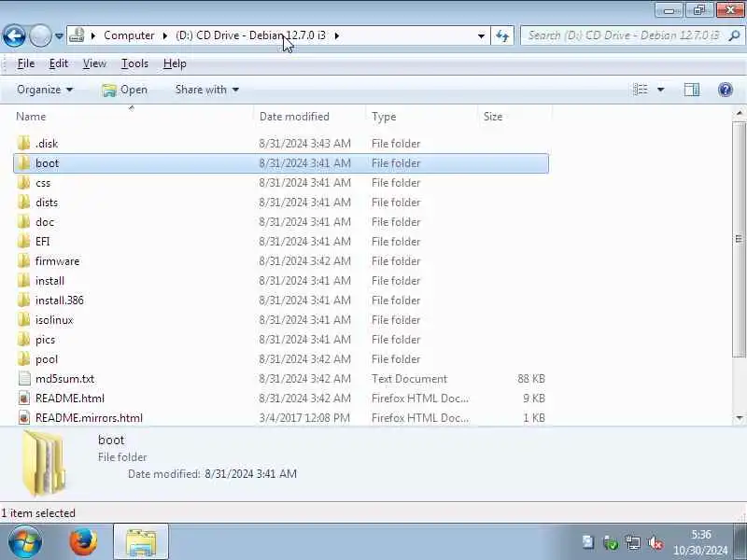Screen dimensions: 747x560
Task: Click the Forward navigation button
Action: 40,35
